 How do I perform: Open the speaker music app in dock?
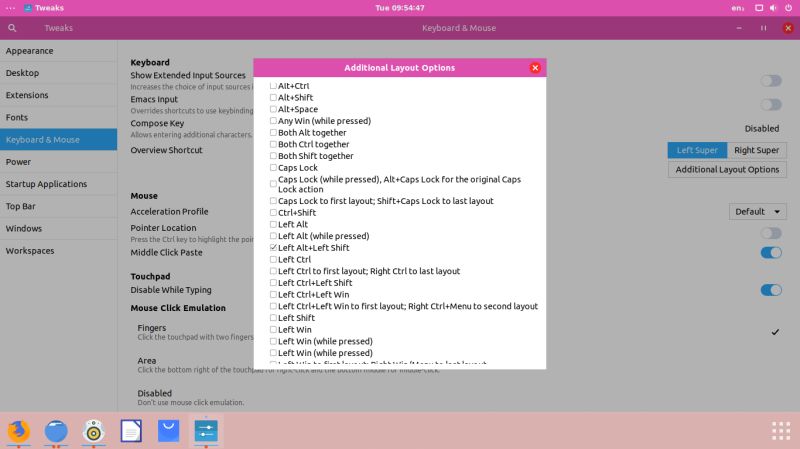[94, 431]
